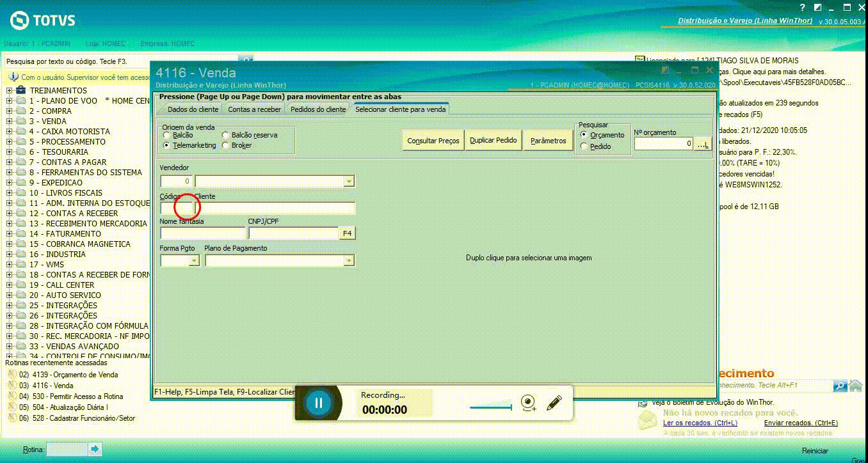The height and width of the screenshot is (463, 868).
Task: Click the contrast icon in the 4116 Venda title bar
Action: click(666, 70)
